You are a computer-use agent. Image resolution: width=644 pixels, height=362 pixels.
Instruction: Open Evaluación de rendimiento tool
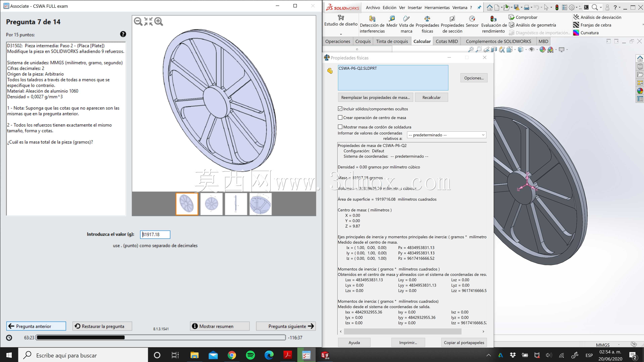494,25
